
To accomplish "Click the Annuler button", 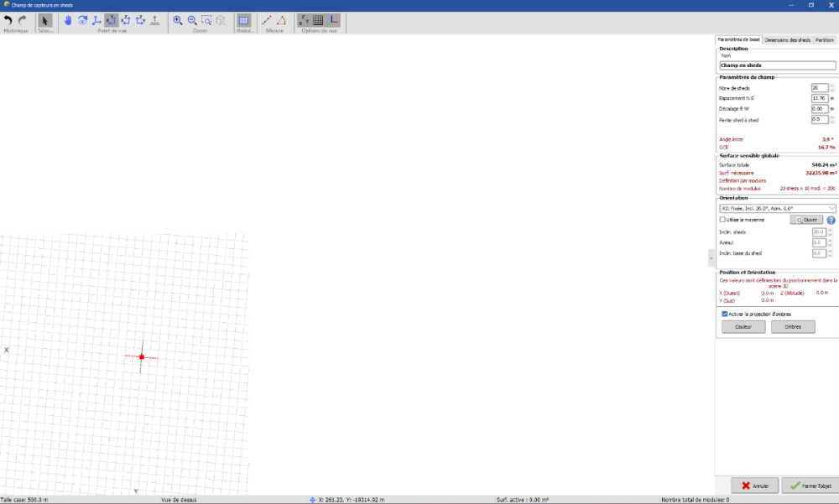I will 754,486.
